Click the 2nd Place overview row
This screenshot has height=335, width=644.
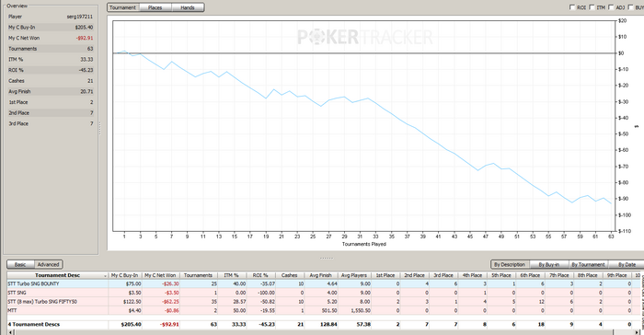[51, 112]
